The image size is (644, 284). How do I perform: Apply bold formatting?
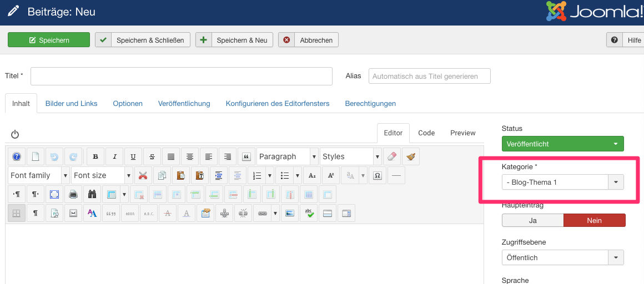95,156
